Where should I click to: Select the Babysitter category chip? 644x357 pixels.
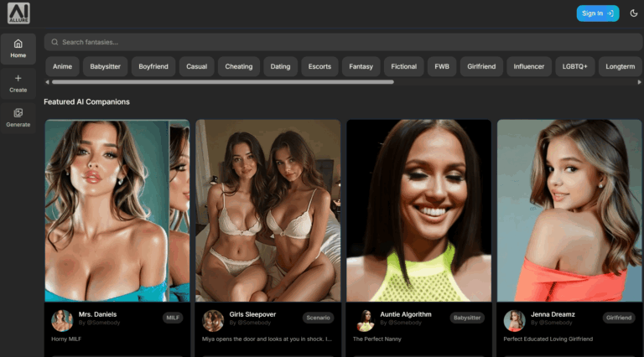[x=105, y=66]
